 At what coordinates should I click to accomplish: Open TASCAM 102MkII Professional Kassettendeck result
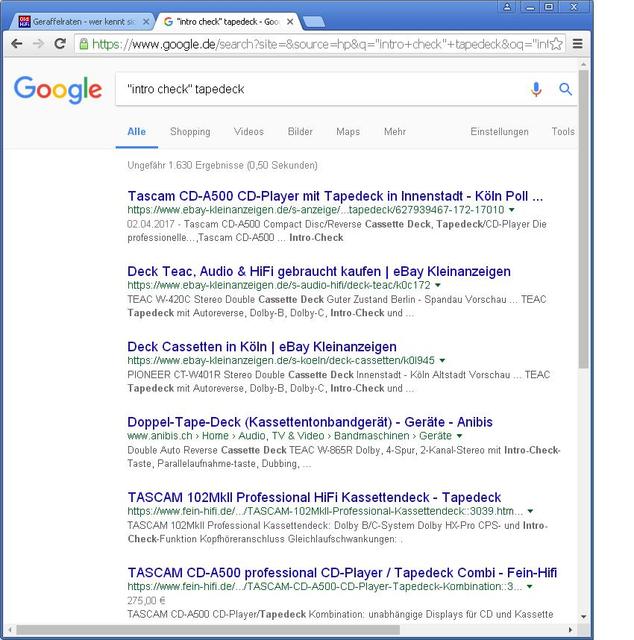[x=314, y=498]
